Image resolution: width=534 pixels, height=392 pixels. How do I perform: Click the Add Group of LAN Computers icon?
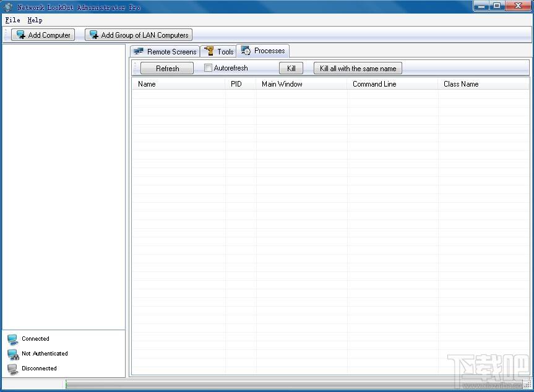tap(93, 35)
